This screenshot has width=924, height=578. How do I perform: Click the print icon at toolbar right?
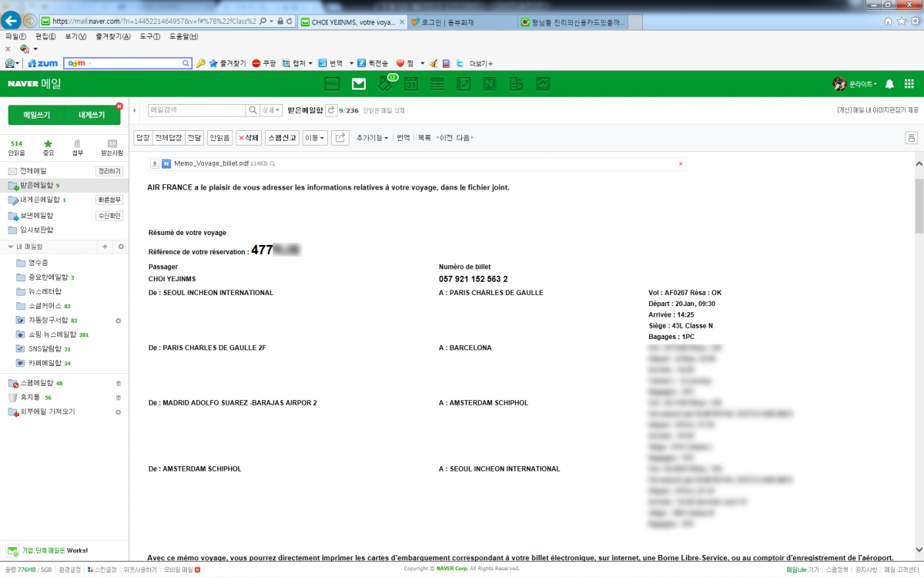tap(911, 138)
